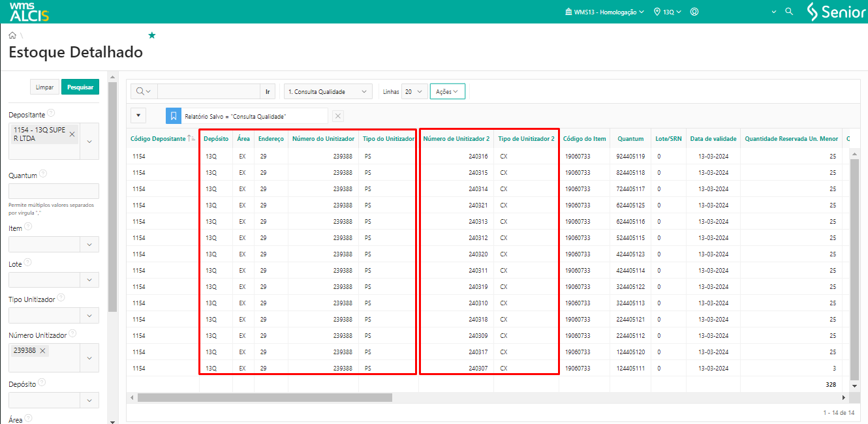Remove the 1154 - 13Q SUPER LTDA chip

click(x=72, y=134)
